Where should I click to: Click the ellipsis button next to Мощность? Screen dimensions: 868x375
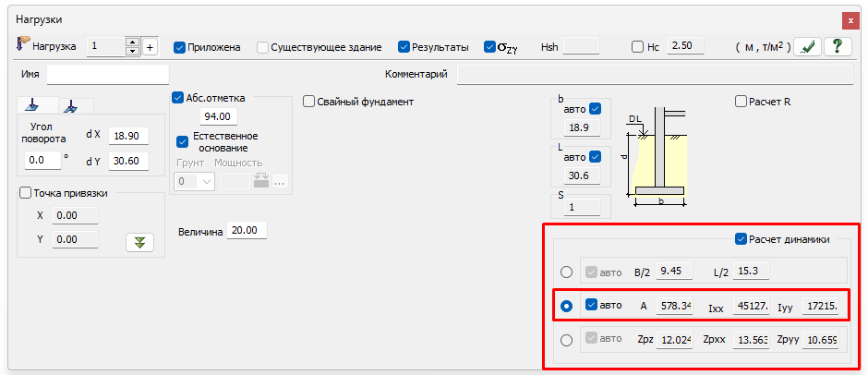(280, 181)
